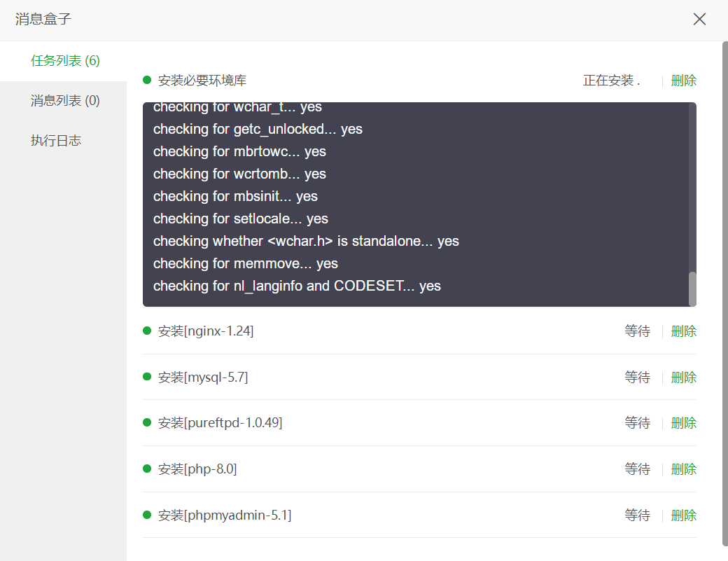Click green status dot beside phpmyadmin-5.1

coord(147,515)
